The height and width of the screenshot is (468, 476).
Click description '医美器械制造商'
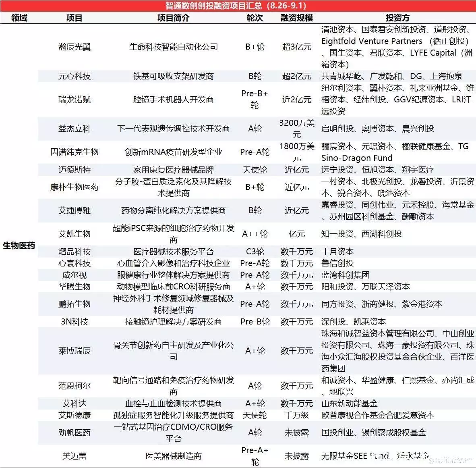173,456
